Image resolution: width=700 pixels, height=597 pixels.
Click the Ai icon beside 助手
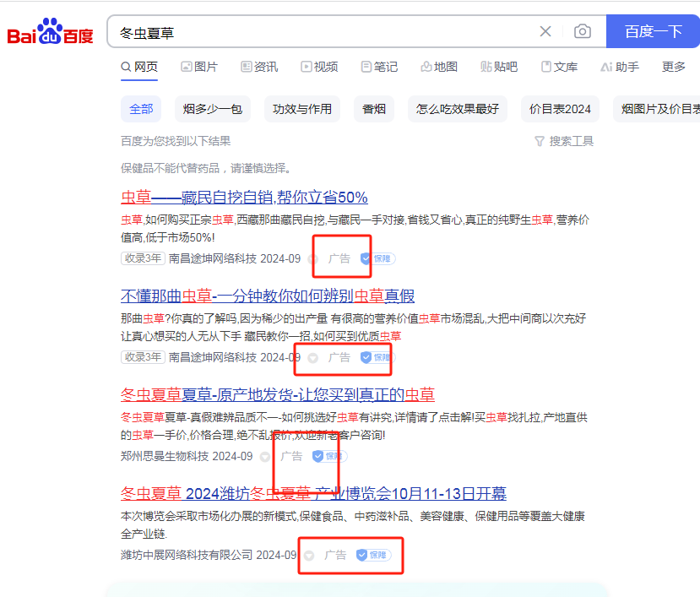[605, 66]
